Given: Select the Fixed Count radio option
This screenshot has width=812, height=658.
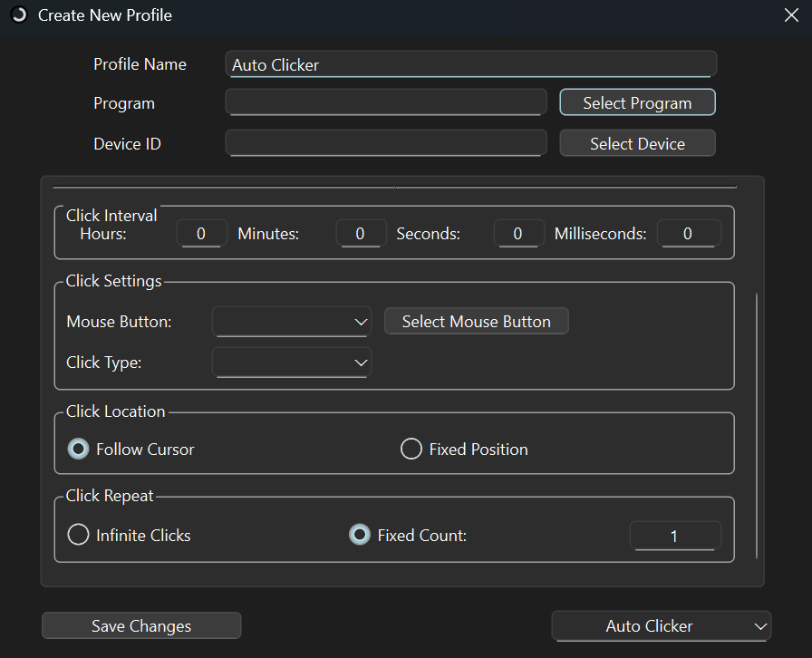Looking at the screenshot, I should click(x=360, y=536).
